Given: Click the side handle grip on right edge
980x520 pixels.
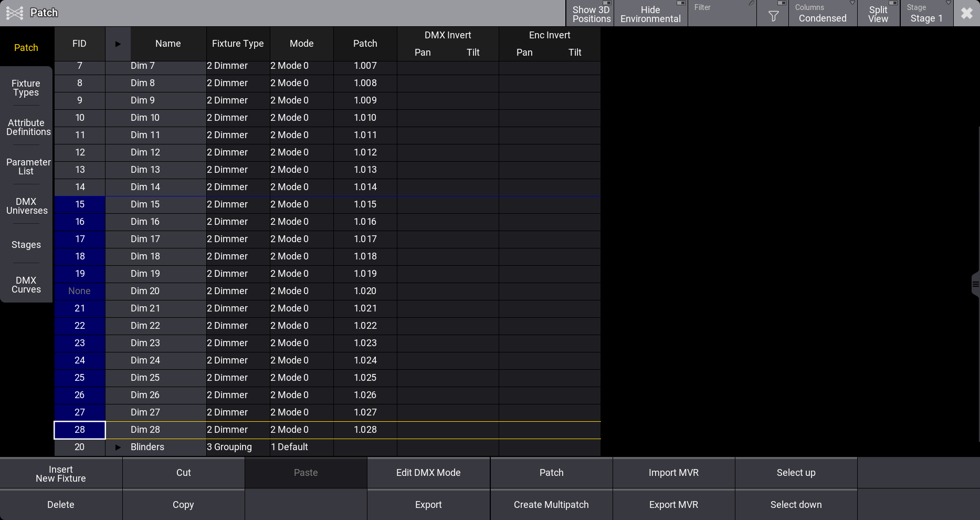Looking at the screenshot, I should pyautogui.click(x=975, y=285).
